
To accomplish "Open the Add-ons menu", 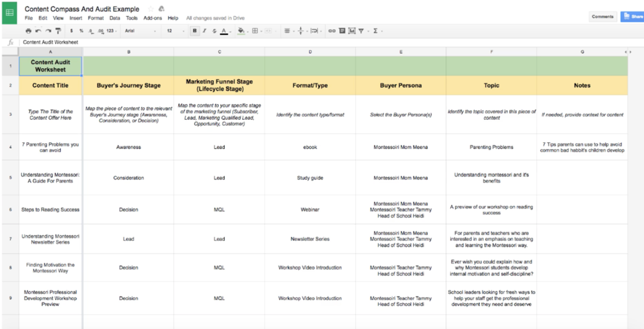I will pos(152,18).
